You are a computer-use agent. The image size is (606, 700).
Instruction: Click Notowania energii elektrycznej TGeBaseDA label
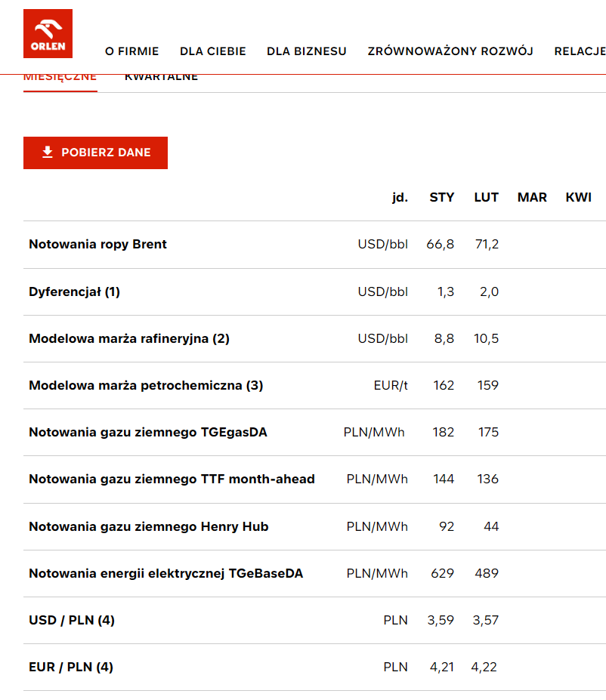(x=165, y=573)
